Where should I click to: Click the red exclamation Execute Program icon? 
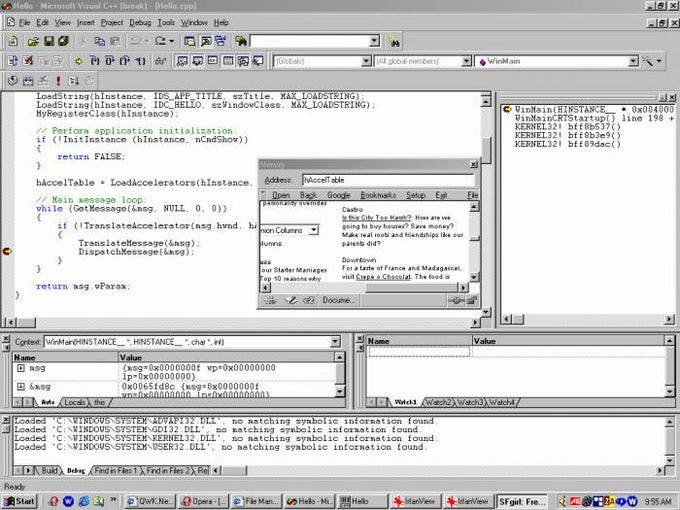pyautogui.click(x=58, y=80)
